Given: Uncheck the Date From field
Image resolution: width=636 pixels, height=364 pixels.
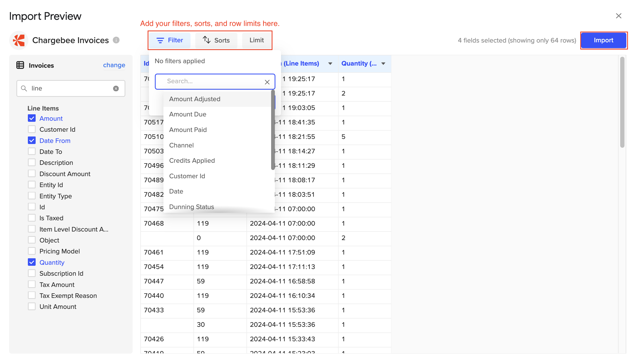Looking at the screenshot, I should pyautogui.click(x=32, y=141).
